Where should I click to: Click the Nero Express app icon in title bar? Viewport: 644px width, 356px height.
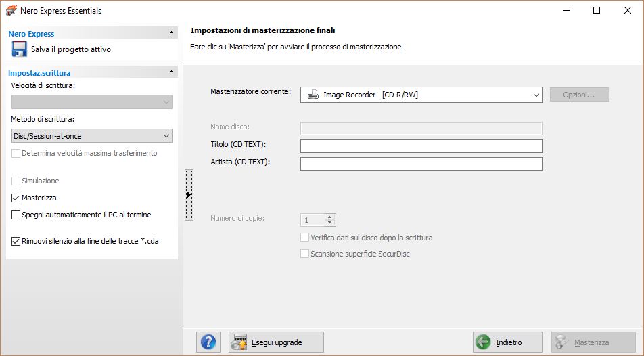(x=11, y=11)
